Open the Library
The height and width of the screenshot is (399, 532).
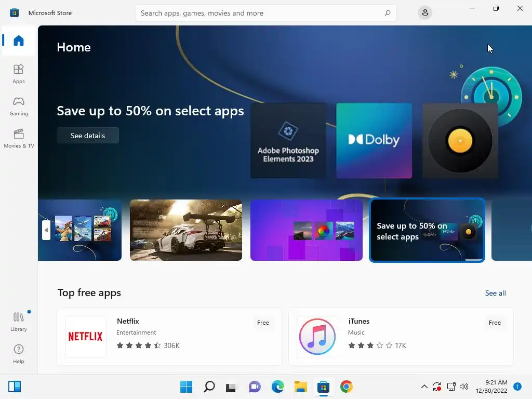coord(19,322)
